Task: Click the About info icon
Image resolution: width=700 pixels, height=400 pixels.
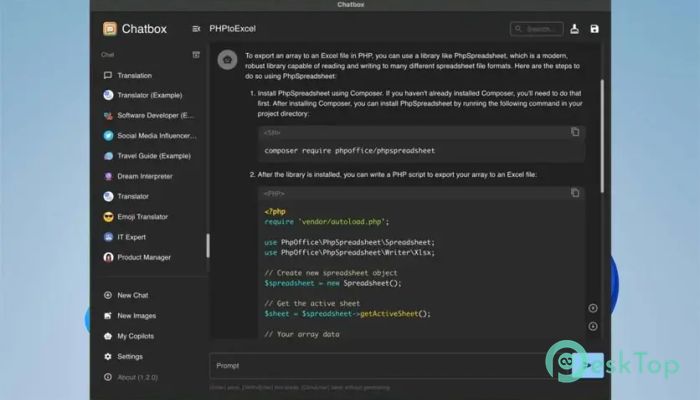Action: (x=108, y=377)
